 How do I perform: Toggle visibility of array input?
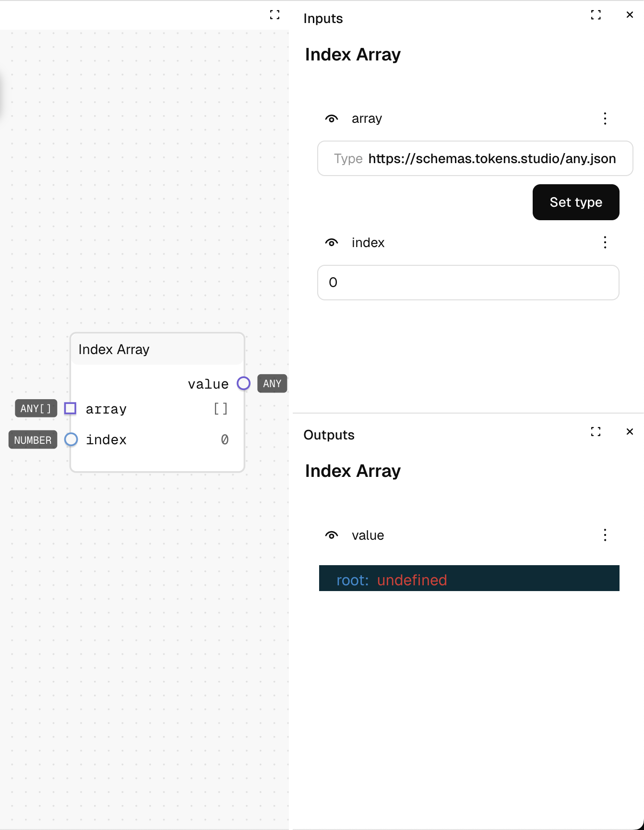(332, 119)
